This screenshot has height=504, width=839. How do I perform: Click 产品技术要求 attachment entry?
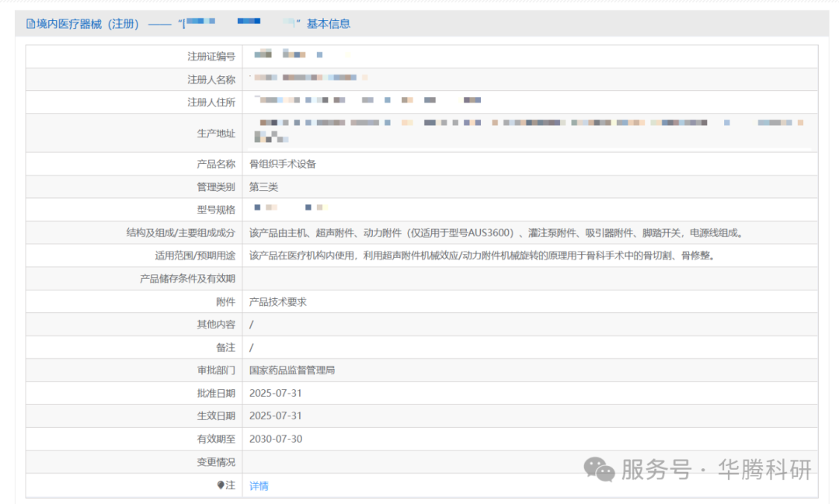[277, 302]
